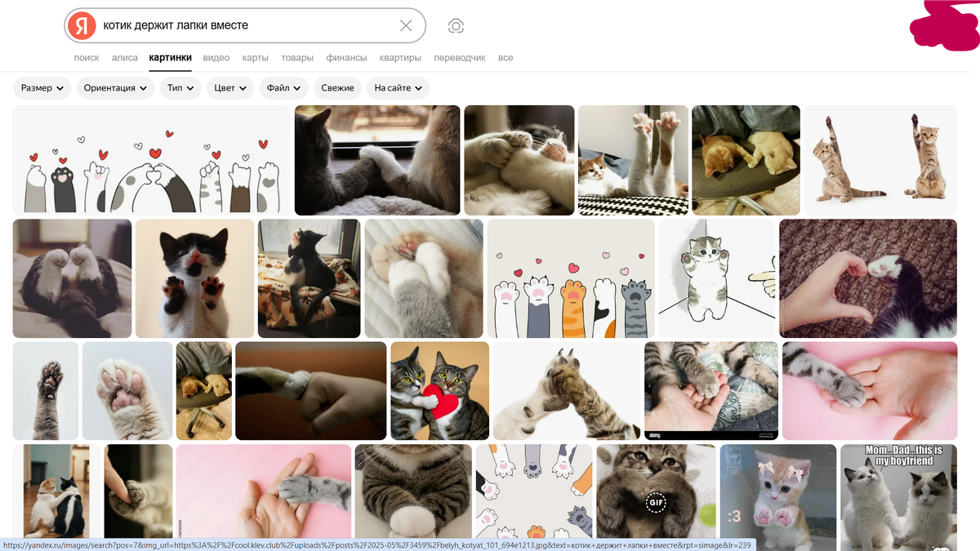
Task: Open search by image camera icon
Action: 456,26
